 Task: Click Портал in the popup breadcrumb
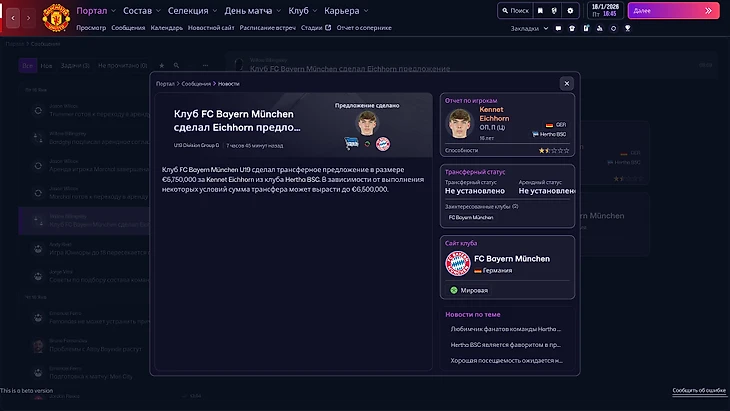[x=165, y=84]
